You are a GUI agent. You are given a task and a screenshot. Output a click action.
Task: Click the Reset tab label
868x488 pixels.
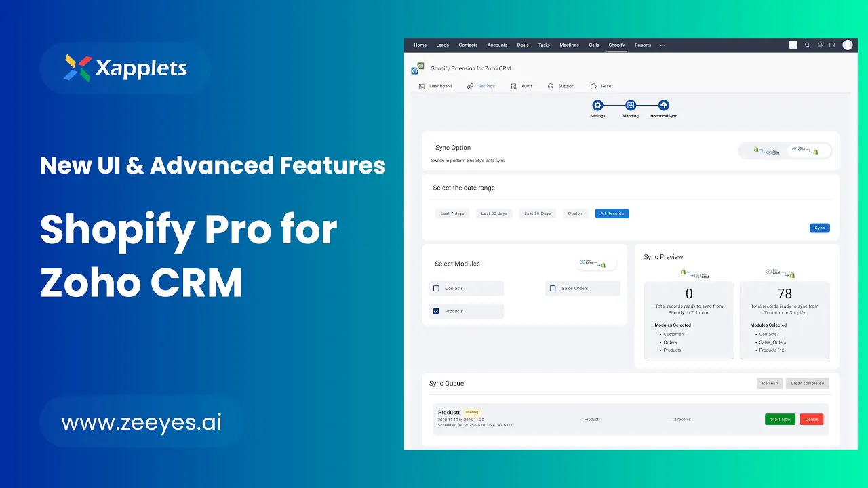607,87
